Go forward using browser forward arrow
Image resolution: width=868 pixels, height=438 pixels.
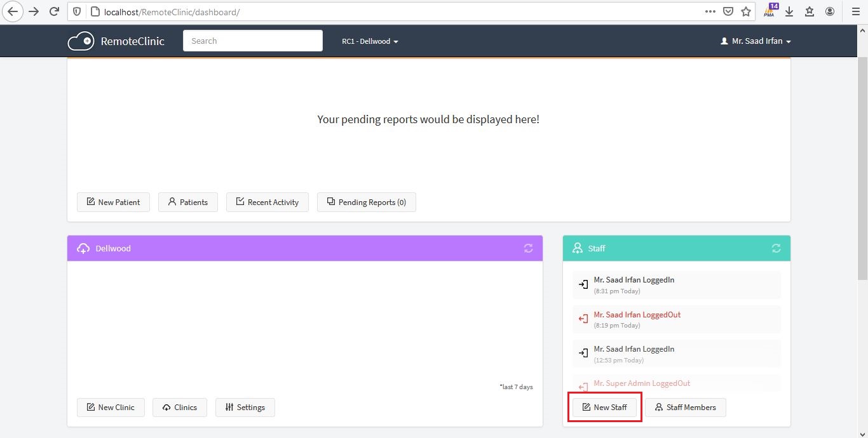(x=34, y=11)
